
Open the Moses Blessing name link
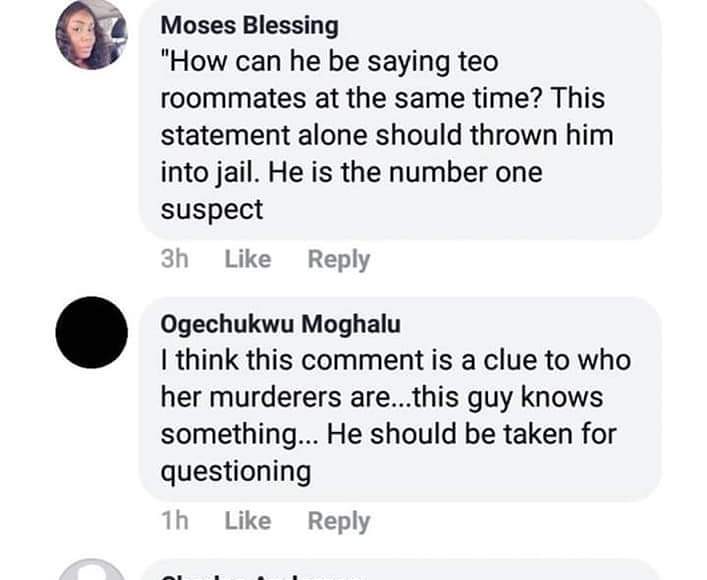coord(249,26)
